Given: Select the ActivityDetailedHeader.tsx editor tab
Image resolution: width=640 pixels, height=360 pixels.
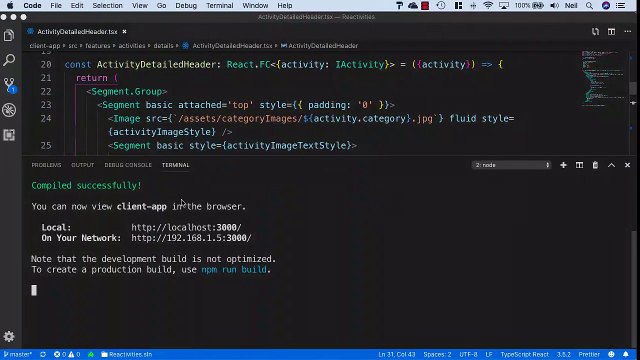Looking at the screenshot, I should point(77,31).
